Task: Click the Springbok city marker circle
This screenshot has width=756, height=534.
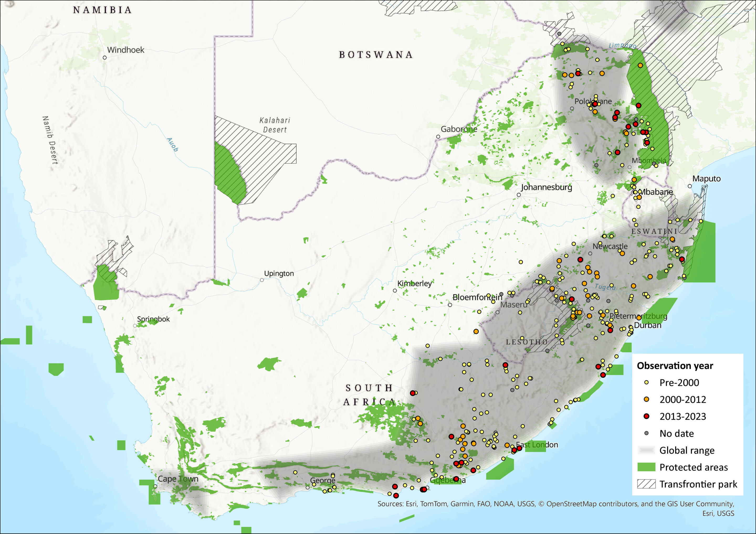Action: click(x=135, y=326)
